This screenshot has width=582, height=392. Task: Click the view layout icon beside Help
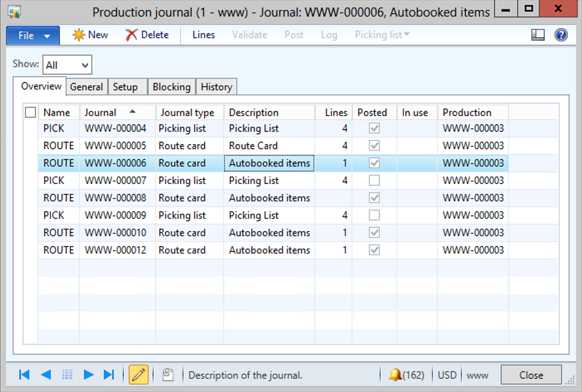538,35
